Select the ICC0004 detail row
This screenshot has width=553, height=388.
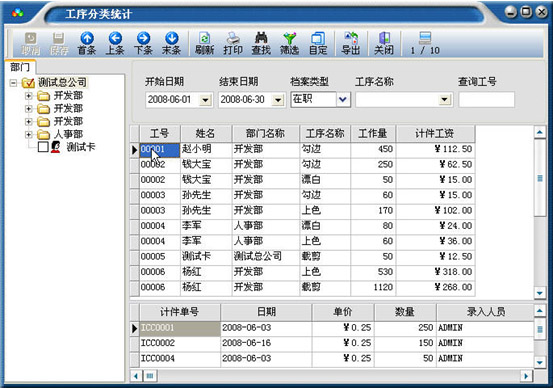click(x=332, y=359)
